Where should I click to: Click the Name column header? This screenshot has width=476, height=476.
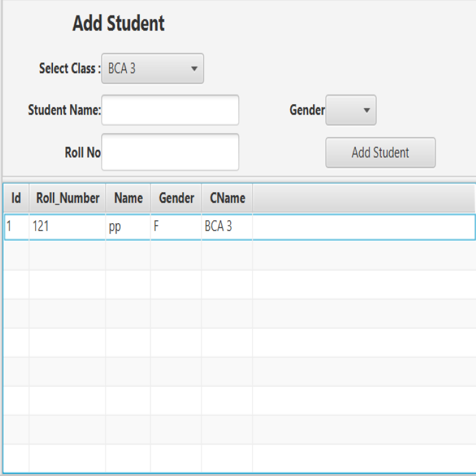point(128,198)
